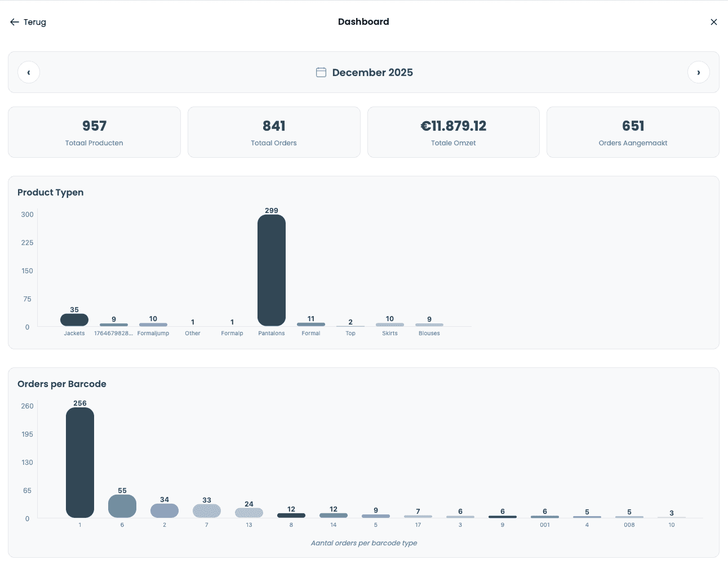
Task: Click barcode 1 bar with 256 orders
Action: point(80,463)
